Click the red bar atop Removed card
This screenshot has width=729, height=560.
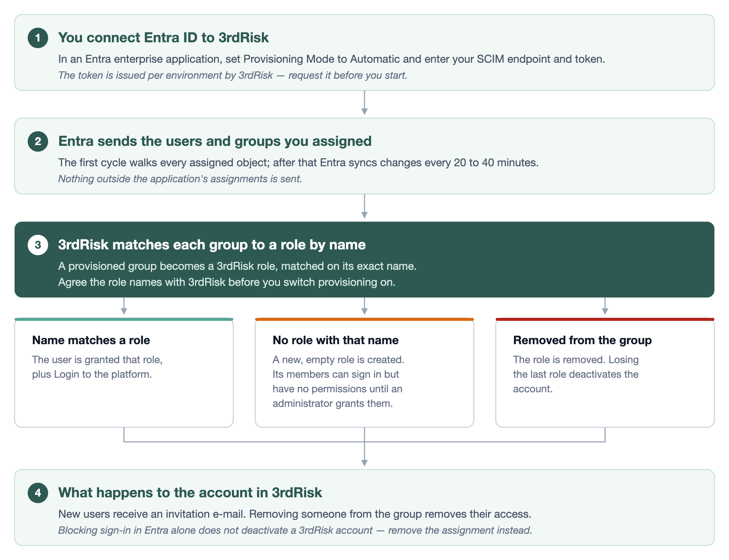(x=605, y=319)
